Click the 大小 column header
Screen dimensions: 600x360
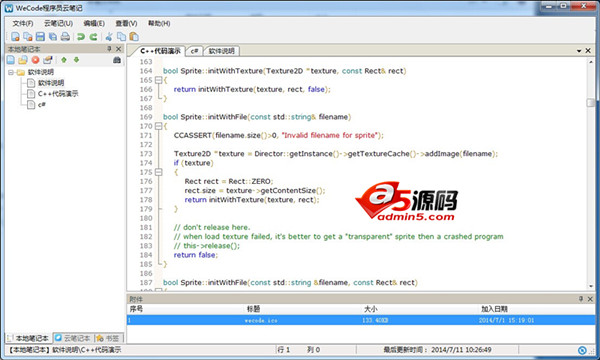click(370, 309)
